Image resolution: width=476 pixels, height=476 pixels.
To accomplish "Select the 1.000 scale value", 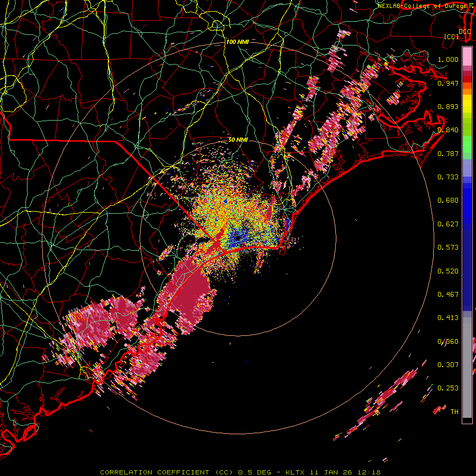I will coord(448,59).
